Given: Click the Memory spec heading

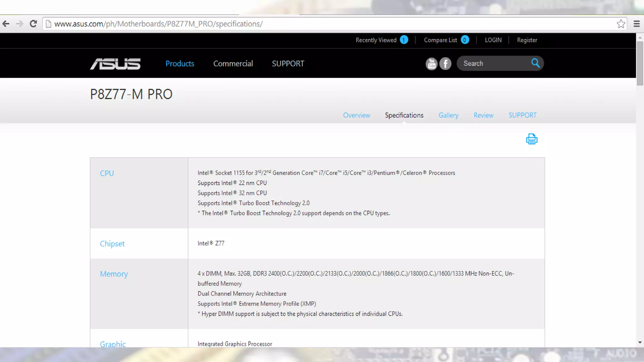Looking at the screenshot, I should (x=114, y=274).
